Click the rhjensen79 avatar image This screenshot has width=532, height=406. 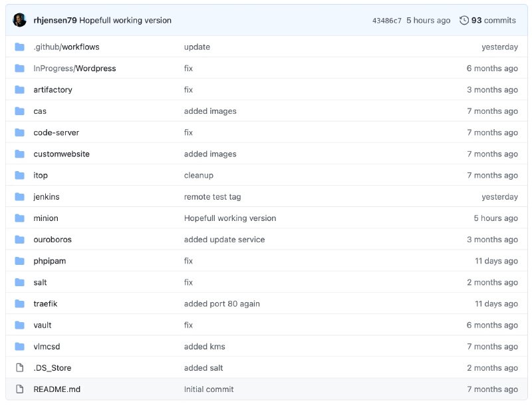pos(19,20)
